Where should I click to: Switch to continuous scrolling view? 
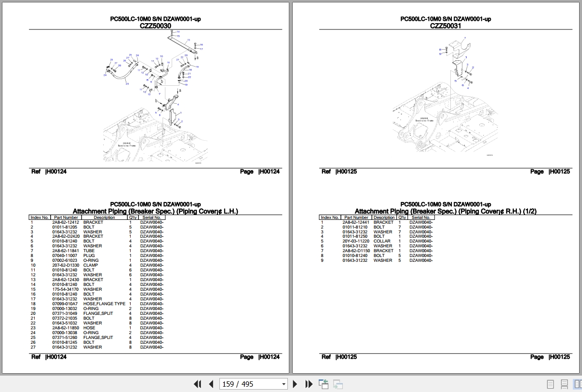pyautogui.click(x=564, y=384)
